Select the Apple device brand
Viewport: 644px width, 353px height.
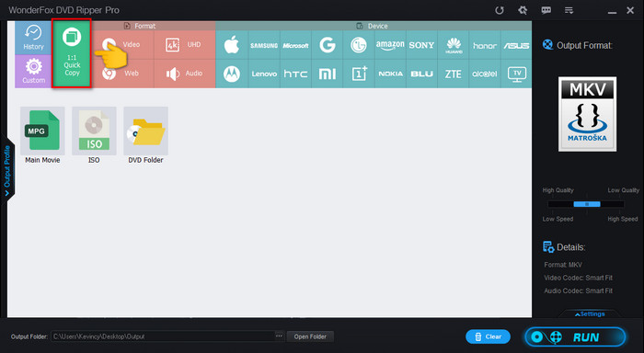click(232, 45)
